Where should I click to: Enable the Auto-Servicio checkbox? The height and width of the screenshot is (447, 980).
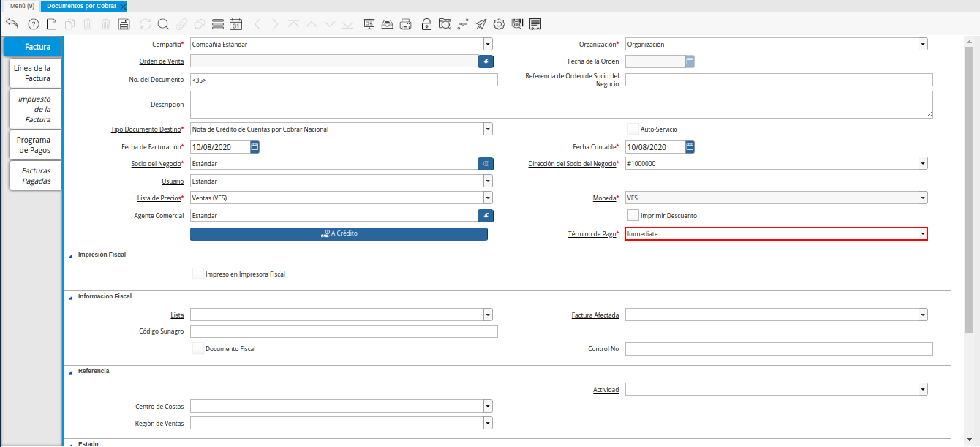click(633, 129)
